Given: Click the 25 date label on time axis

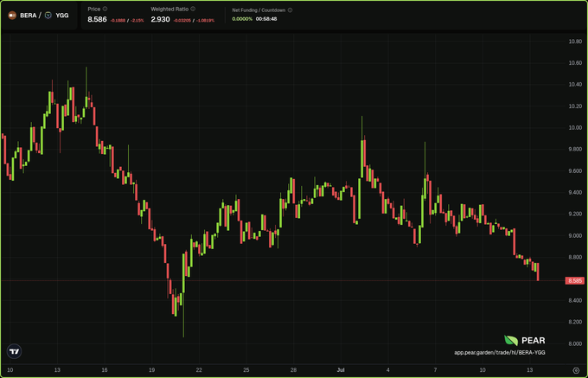Looking at the screenshot, I should tap(246, 370).
